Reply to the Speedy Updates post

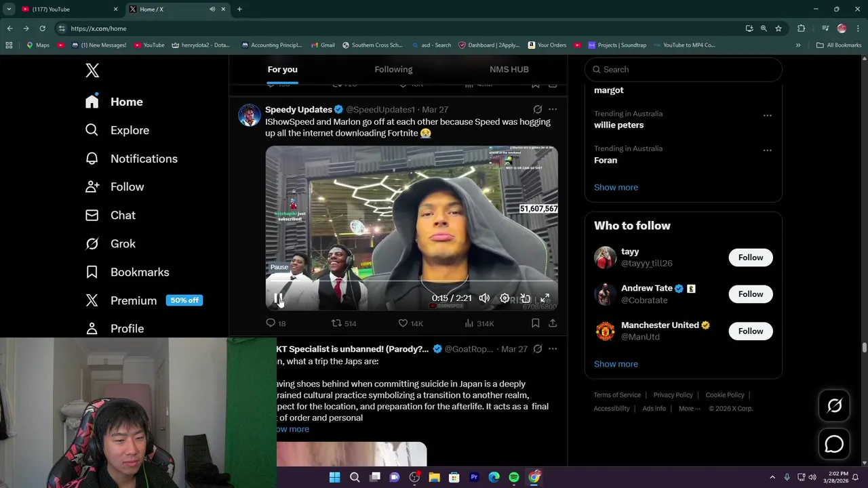[x=275, y=323]
